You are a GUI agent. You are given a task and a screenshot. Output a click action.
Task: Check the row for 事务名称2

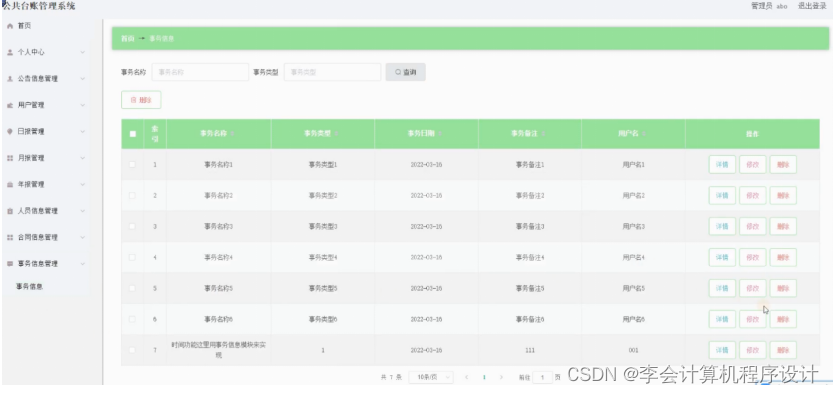coord(132,195)
